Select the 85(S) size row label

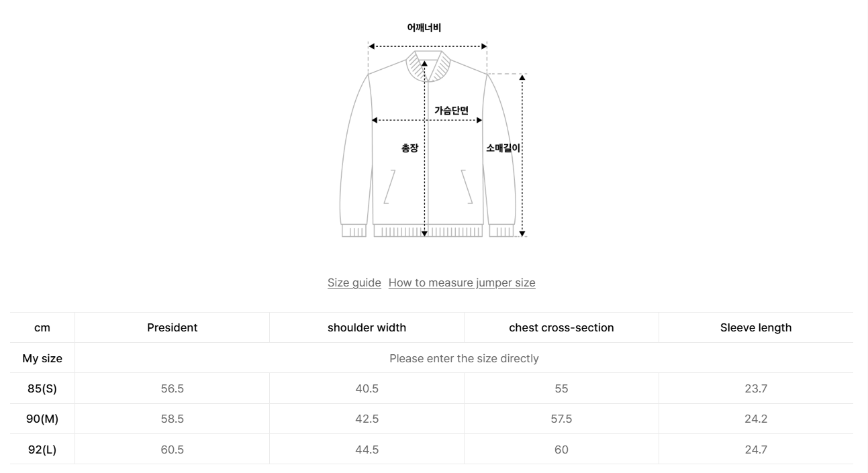click(42, 388)
